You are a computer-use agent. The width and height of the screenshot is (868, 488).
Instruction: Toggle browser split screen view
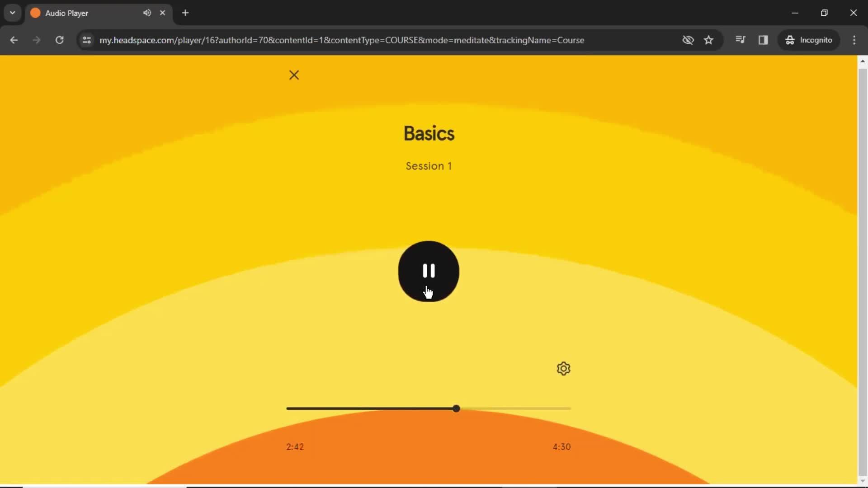click(x=764, y=40)
